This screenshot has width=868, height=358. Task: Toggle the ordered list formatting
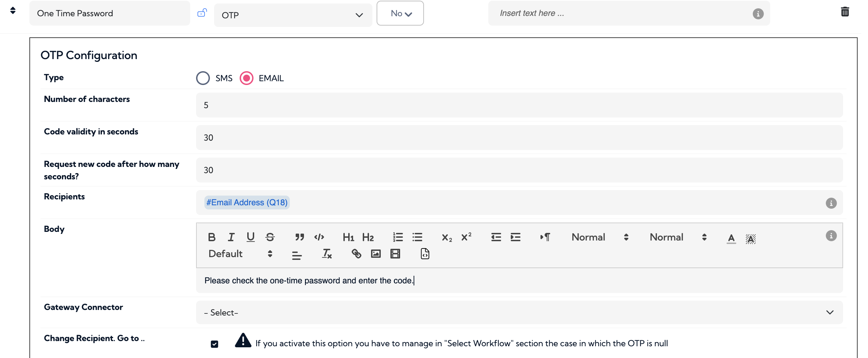398,237
